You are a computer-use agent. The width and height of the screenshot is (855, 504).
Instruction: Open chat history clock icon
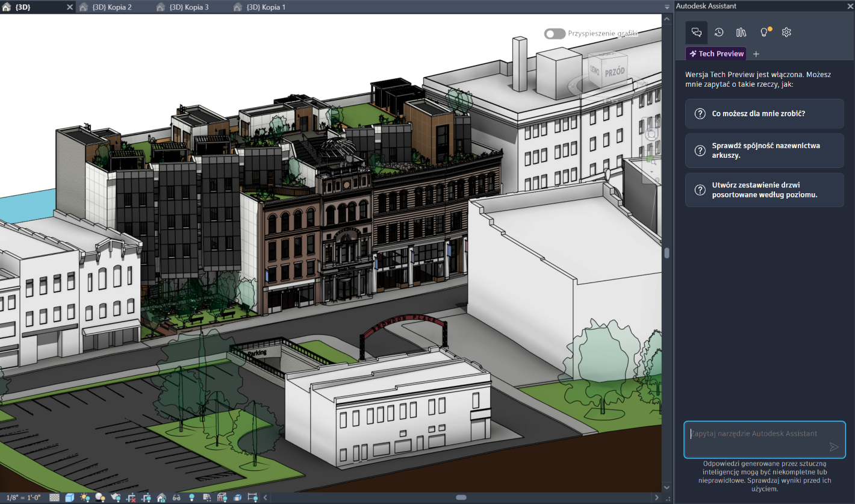click(x=719, y=33)
